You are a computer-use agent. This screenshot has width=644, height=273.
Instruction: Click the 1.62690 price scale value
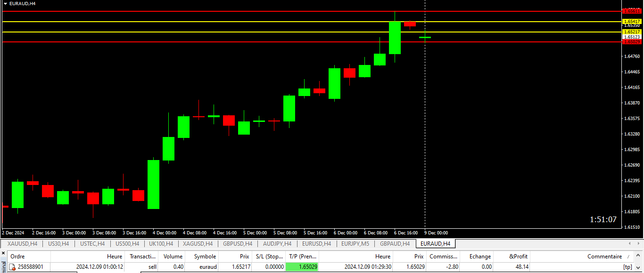click(632, 165)
